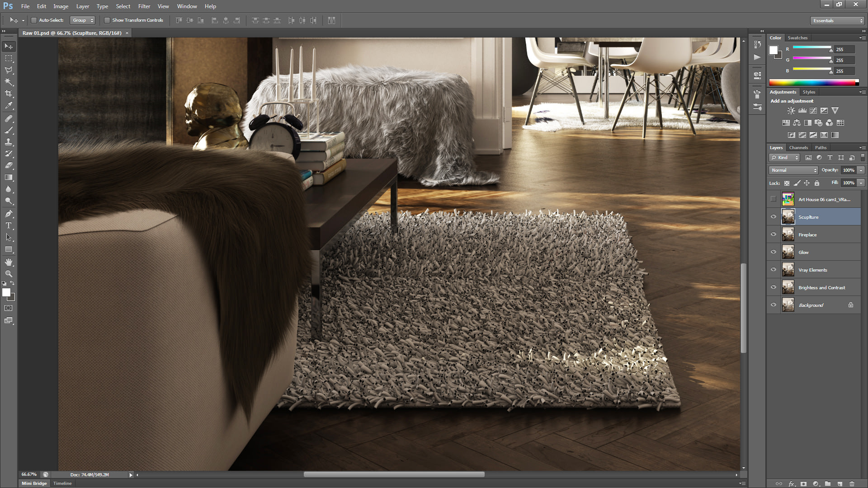
Task: Select the Pen tool
Action: tap(9, 214)
